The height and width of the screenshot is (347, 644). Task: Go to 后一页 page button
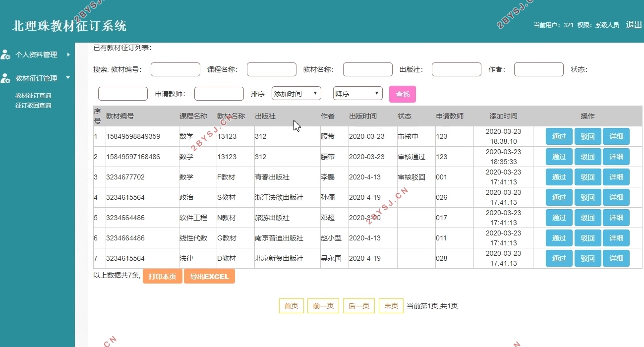coord(359,306)
